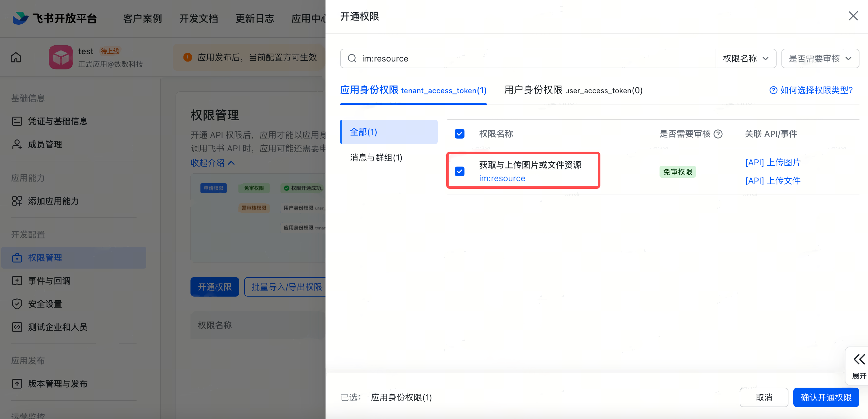This screenshot has height=419, width=868.
Task: Click the test app name text
Action: [x=86, y=51]
